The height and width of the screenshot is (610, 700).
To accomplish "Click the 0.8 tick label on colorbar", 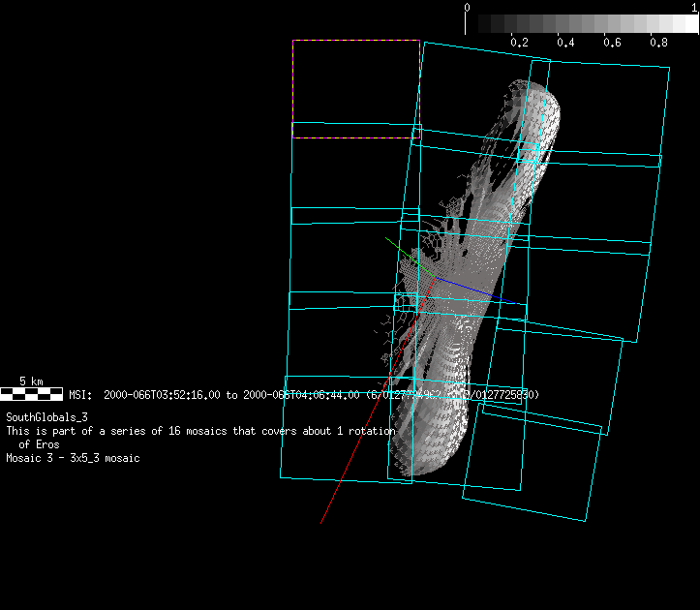I will [x=658, y=44].
